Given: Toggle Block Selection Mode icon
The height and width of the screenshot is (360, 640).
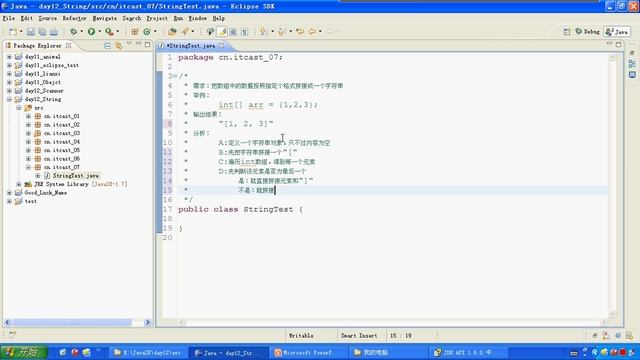Looking at the screenshot, I should [x=233, y=31].
